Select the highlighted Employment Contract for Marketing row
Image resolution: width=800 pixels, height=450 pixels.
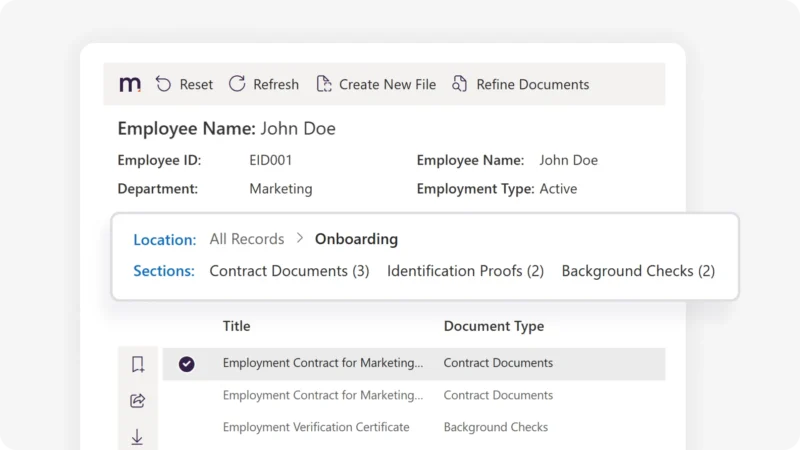(414, 364)
